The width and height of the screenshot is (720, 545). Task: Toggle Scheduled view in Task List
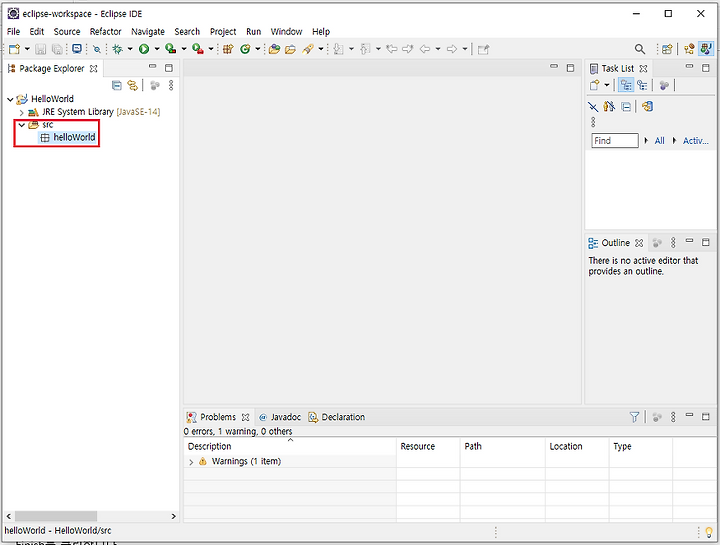click(x=642, y=85)
